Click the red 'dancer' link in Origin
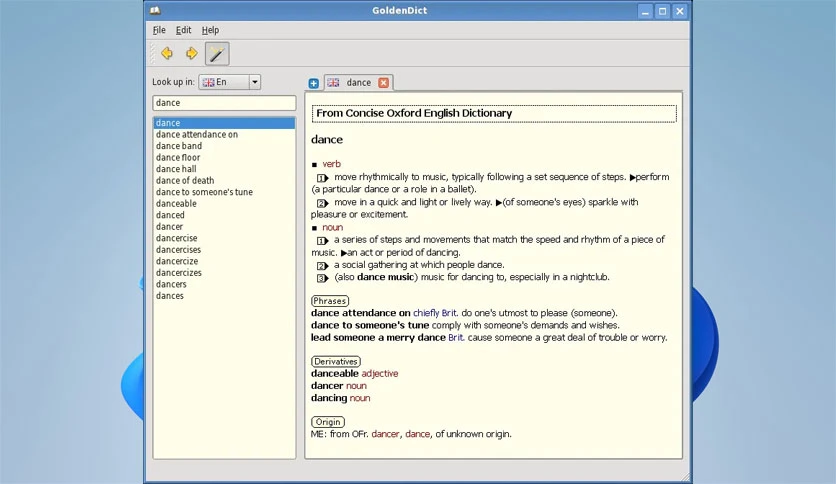The width and height of the screenshot is (836, 484). [385, 434]
